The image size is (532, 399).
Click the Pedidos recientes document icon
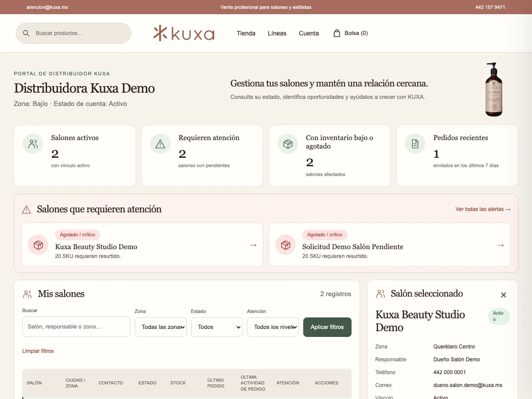pyautogui.click(x=415, y=144)
